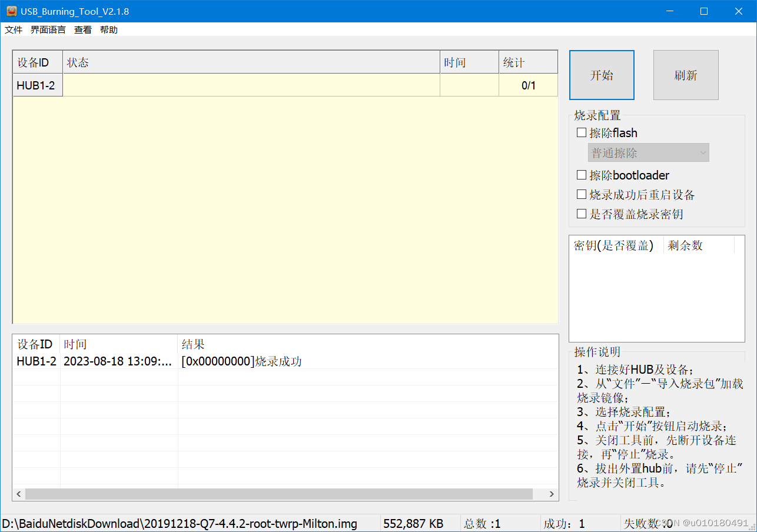Click the 状态 column header
Viewport: 757px width, 532px height.
tap(251, 62)
